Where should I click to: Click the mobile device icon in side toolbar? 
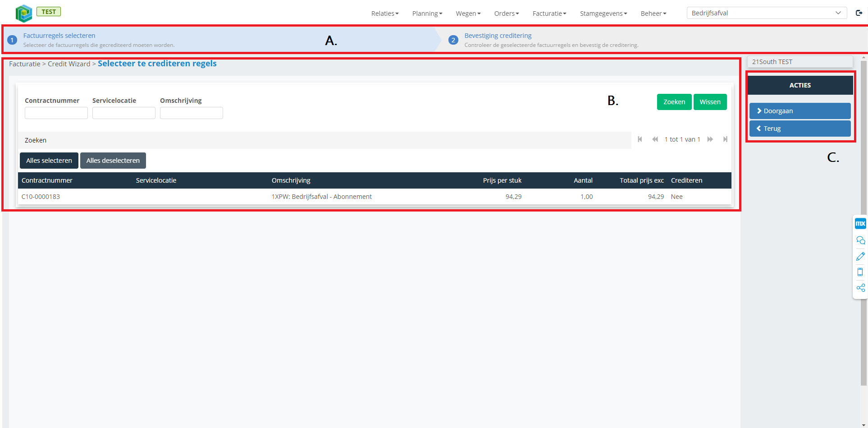[860, 272]
